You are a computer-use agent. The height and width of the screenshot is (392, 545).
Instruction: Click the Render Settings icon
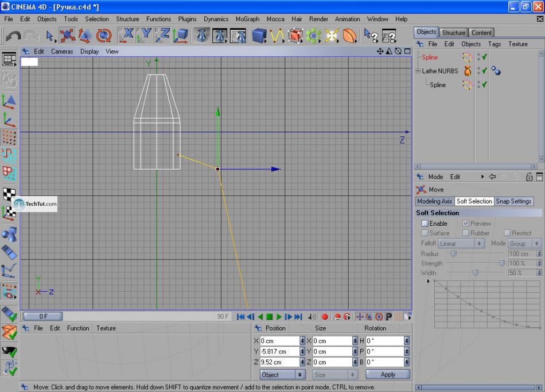click(x=238, y=36)
